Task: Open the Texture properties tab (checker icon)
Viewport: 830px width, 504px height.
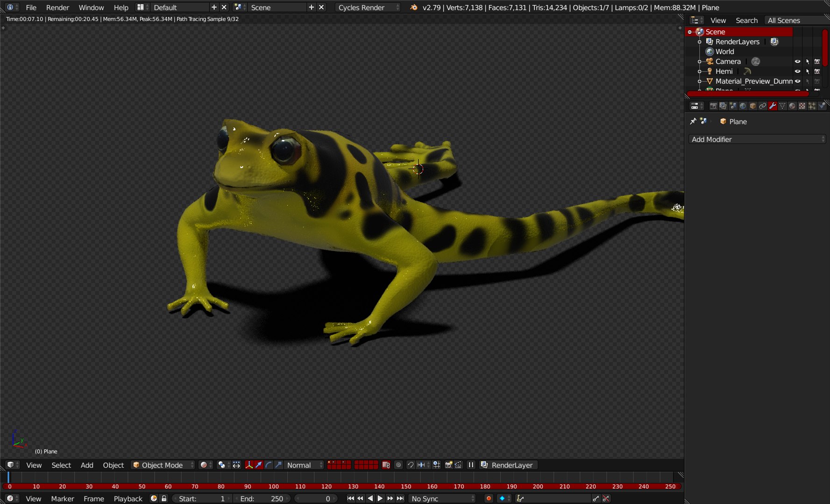Action: [802, 106]
